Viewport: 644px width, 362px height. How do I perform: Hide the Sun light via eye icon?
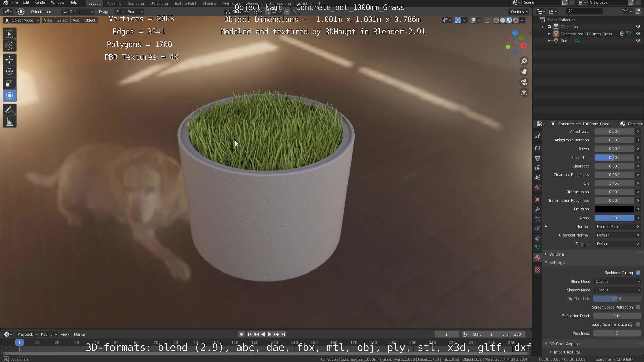coord(638,41)
